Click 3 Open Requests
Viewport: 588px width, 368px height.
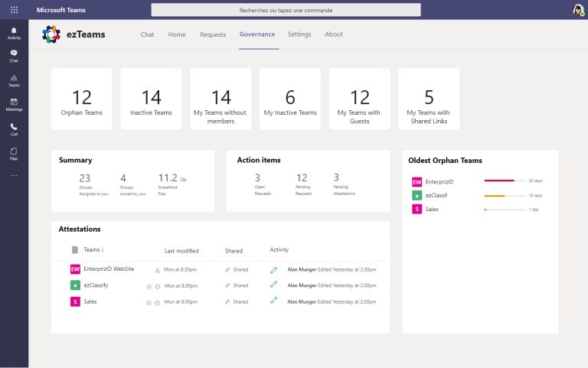[263, 184]
